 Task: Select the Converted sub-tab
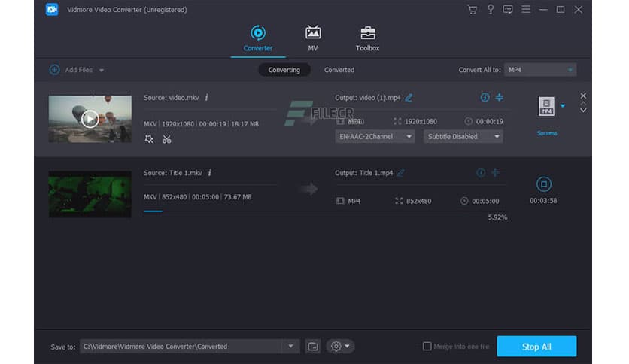339,70
